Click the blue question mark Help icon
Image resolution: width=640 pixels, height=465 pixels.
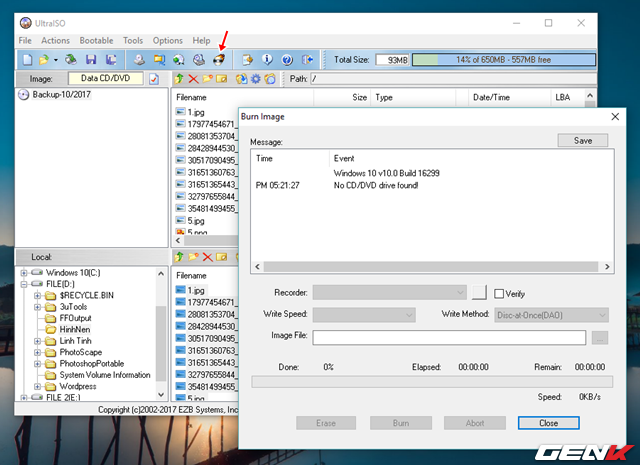tap(287, 60)
